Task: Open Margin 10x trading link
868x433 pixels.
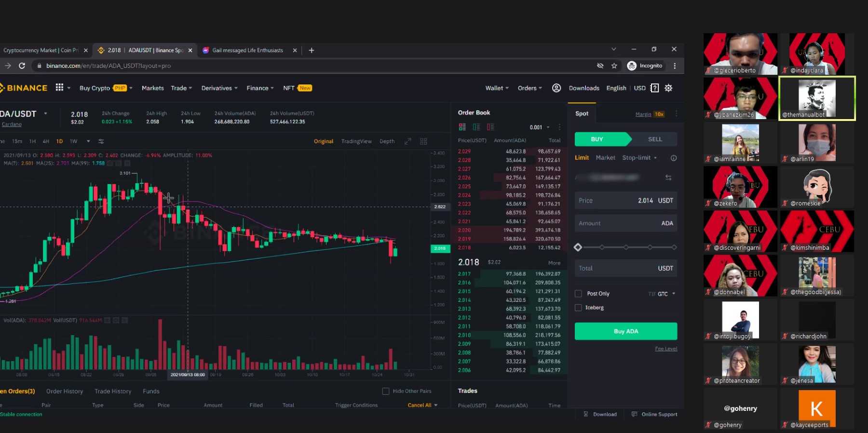Action: coord(650,114)
